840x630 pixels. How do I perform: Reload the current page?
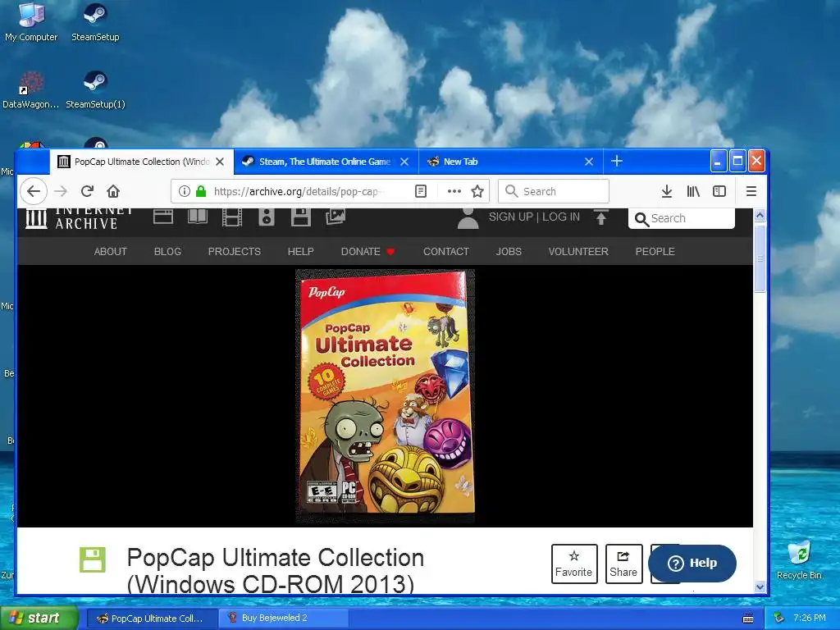click(87, 191)
